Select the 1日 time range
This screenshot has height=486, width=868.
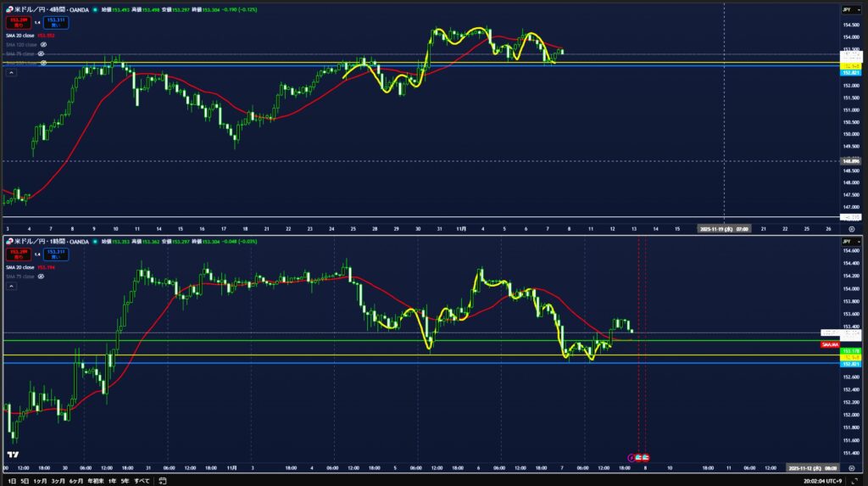tap(12, 480)
